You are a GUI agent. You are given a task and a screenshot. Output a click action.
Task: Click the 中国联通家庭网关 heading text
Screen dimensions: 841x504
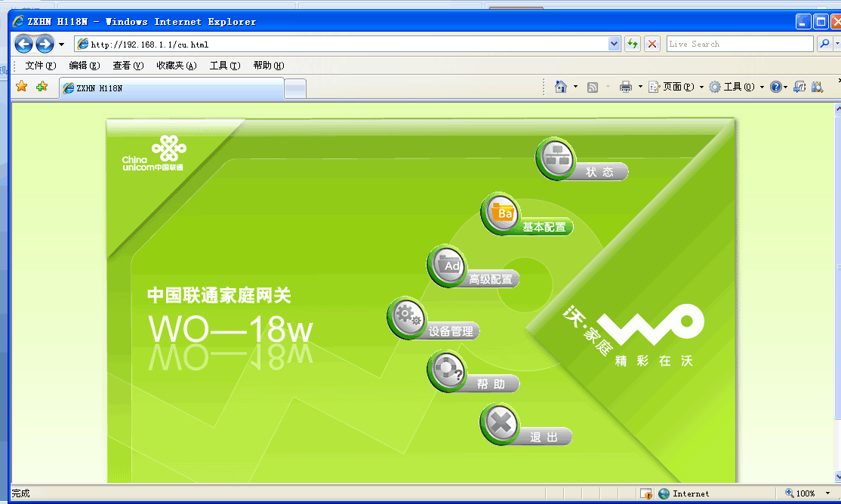219,296
